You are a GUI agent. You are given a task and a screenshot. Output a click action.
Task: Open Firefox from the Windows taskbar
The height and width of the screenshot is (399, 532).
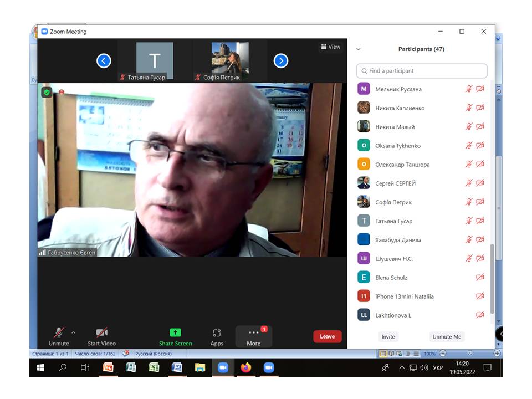point(246,367)
